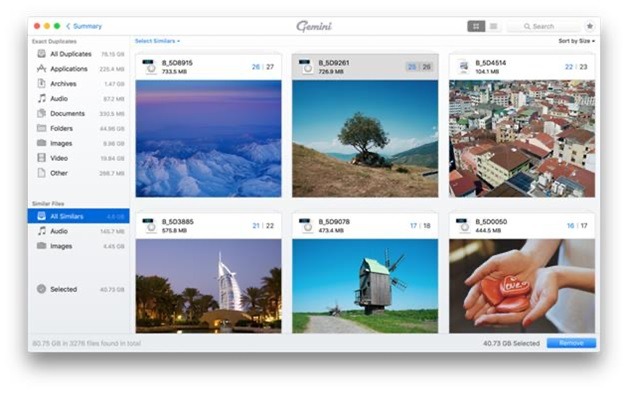Select Images under Similar Files
Screen dimensions: 628x393
pos(79,246)
